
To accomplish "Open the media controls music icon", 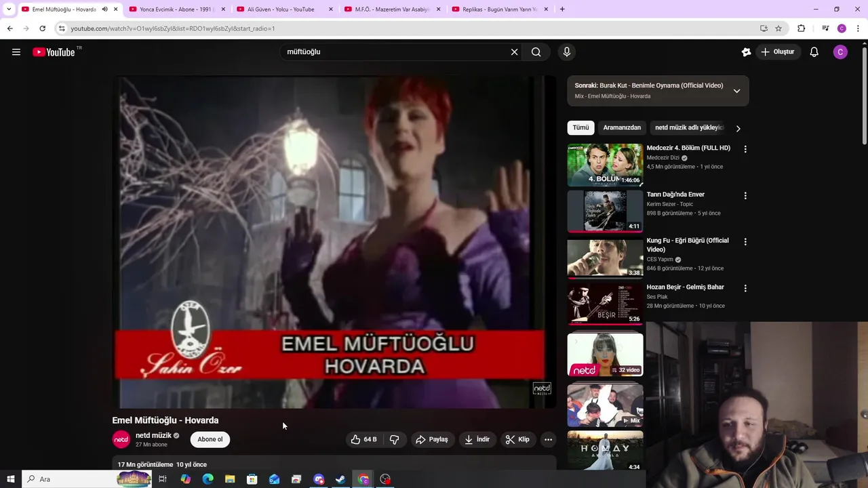I will (x=825, y=28).
